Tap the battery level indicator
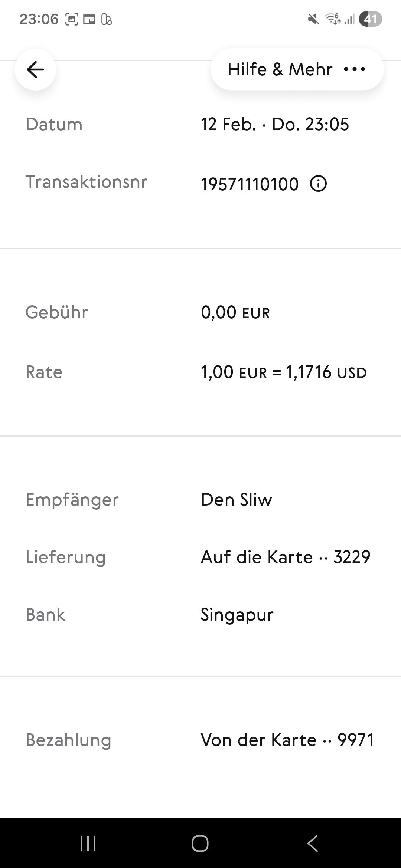This screenshot has height=868, width=401. 370,19
